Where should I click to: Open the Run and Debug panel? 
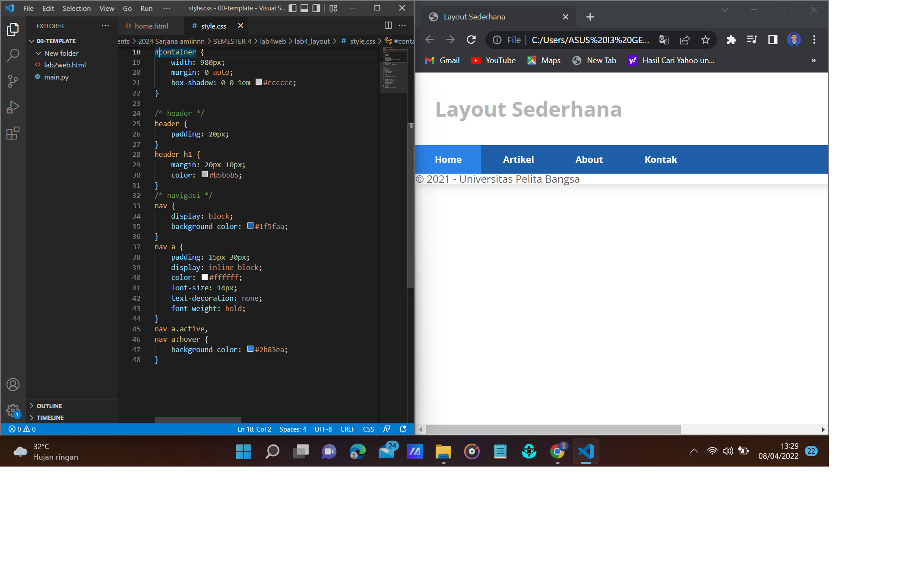pos(13,107)
